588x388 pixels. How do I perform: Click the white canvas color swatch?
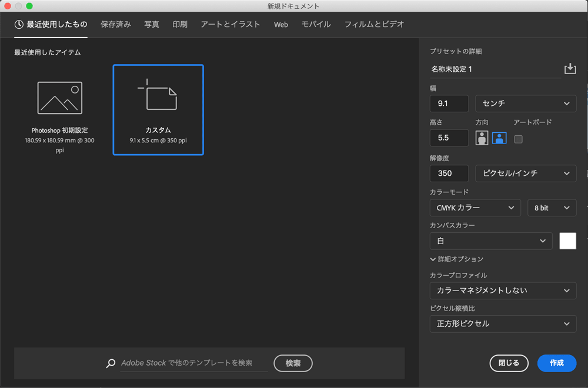click(x=567, y=241)
